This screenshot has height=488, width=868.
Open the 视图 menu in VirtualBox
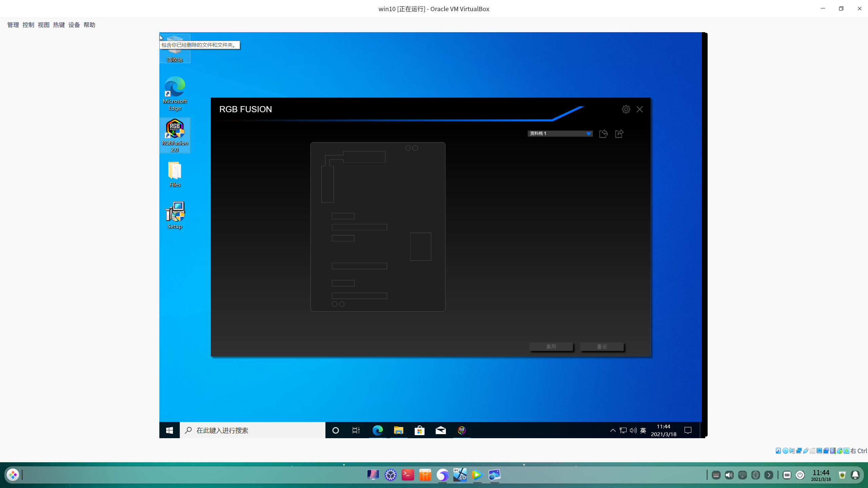[x=43, y=25]
